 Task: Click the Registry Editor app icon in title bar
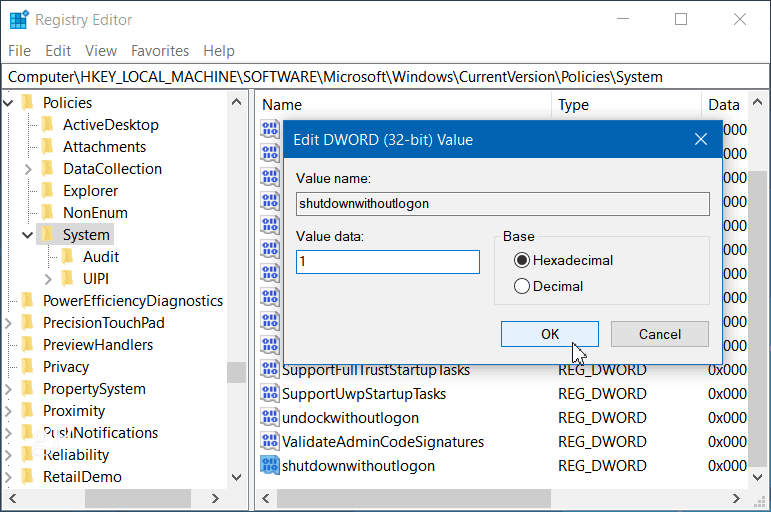tap(19, 19)
